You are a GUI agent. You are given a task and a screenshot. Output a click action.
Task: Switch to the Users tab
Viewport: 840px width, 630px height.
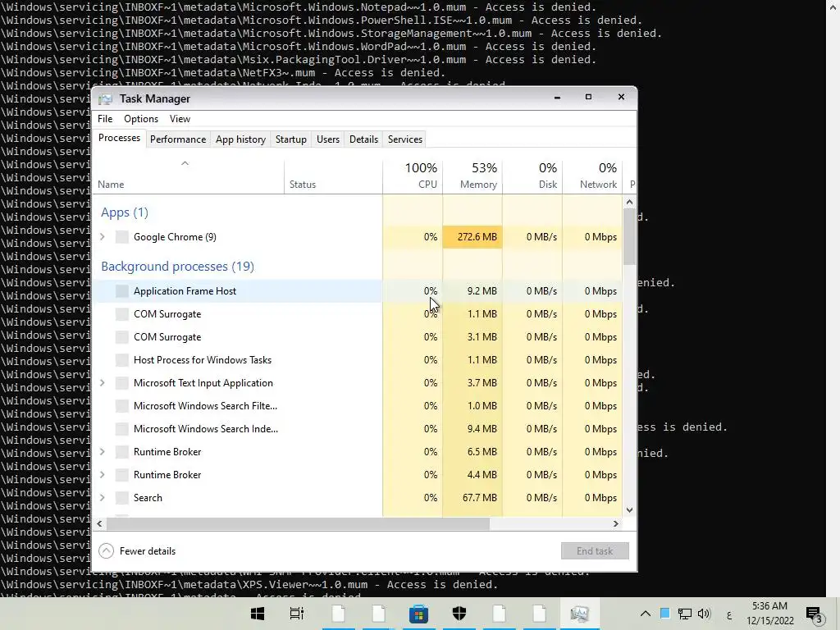click(328, 139)
